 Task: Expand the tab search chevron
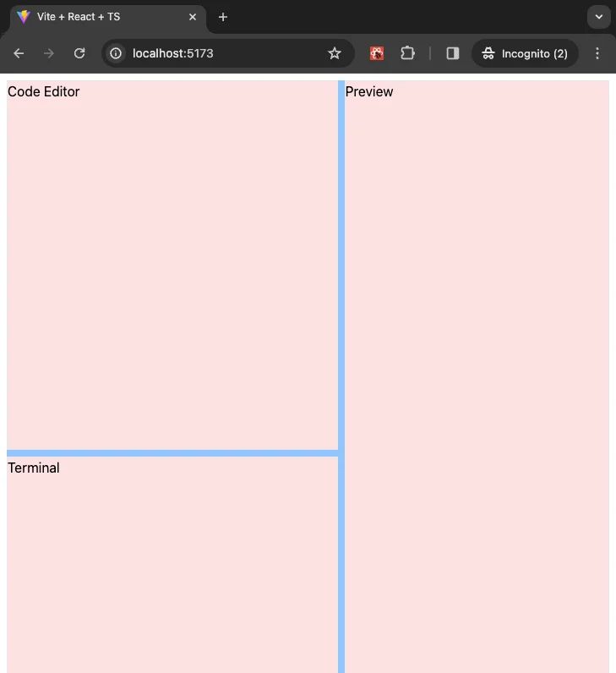(598, 17)
